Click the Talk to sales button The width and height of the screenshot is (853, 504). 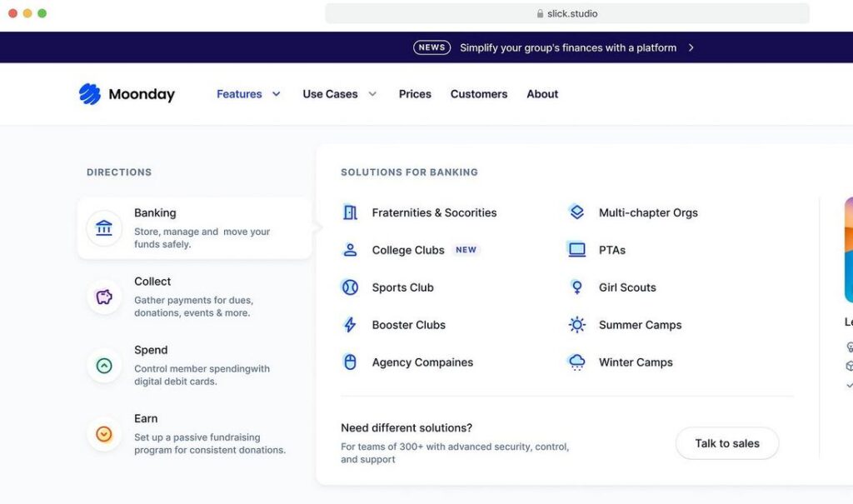727,443
